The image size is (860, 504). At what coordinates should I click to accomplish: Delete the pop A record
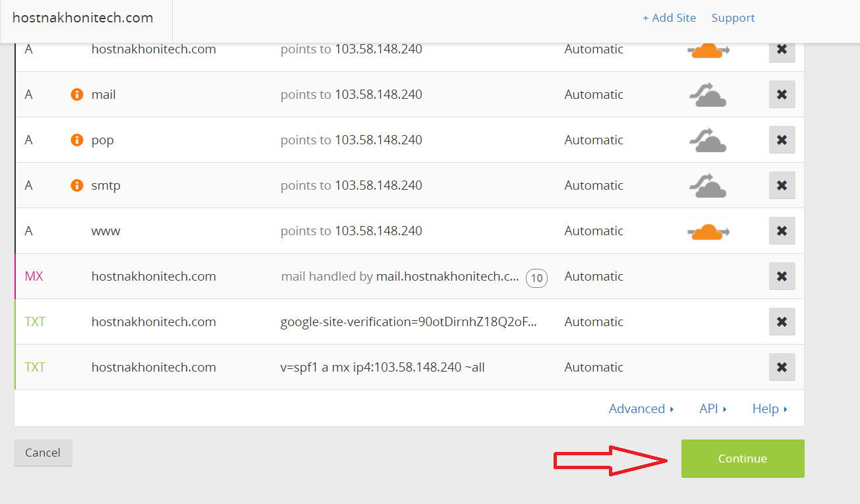tap(782, 140)
